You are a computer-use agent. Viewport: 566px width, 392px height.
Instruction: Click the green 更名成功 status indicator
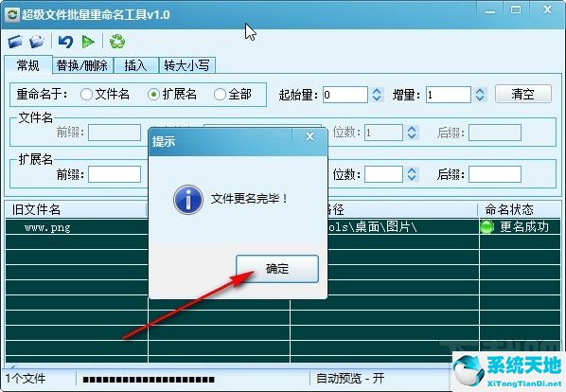pos(486,226)
